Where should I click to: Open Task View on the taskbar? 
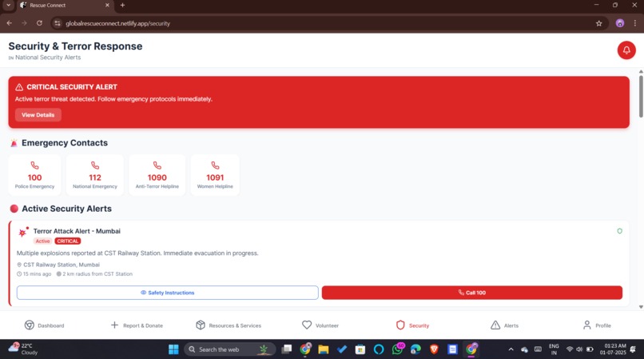tap(287, 349)
